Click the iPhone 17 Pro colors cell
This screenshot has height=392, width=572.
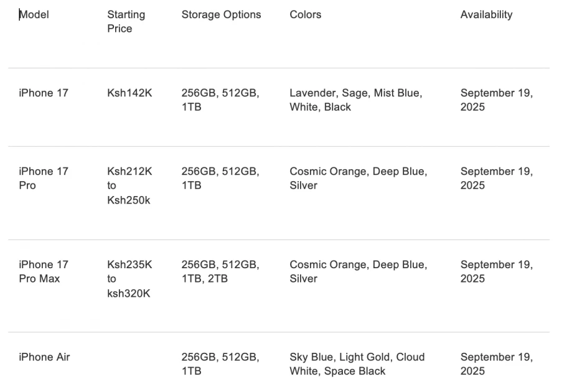pos(359,179)
